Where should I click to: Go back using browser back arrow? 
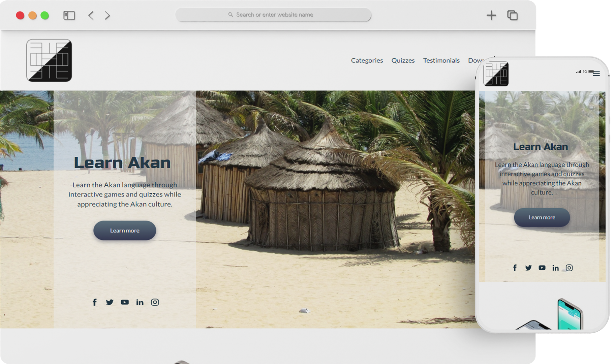tap(91, 16)
